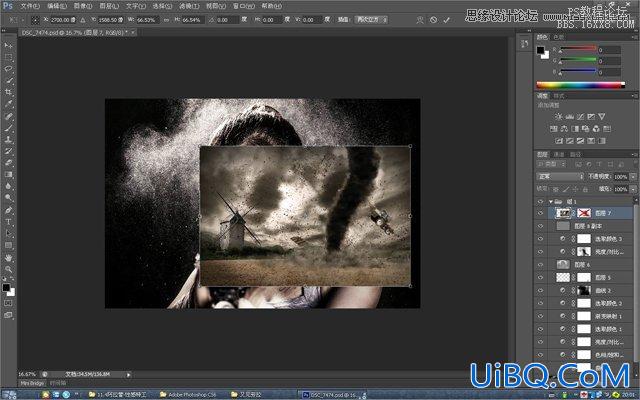Pick a color from the spectrum ramp

point(580,85)
